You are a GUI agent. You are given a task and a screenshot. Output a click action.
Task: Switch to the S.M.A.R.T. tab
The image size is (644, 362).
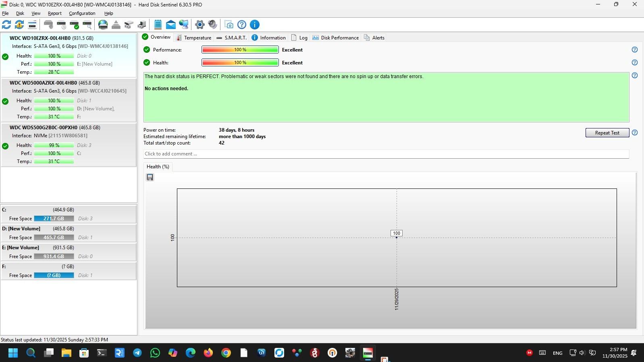point(231,38)
